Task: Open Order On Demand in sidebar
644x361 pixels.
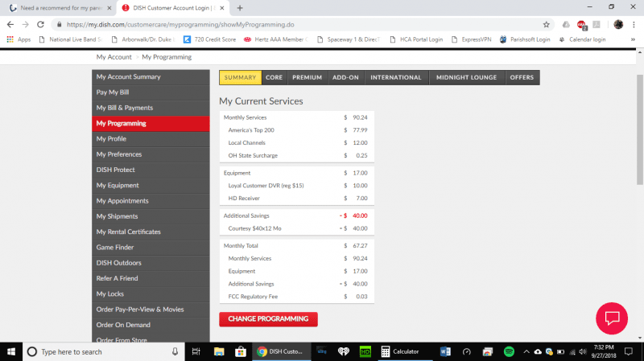Action: click(x=151, y=325)
